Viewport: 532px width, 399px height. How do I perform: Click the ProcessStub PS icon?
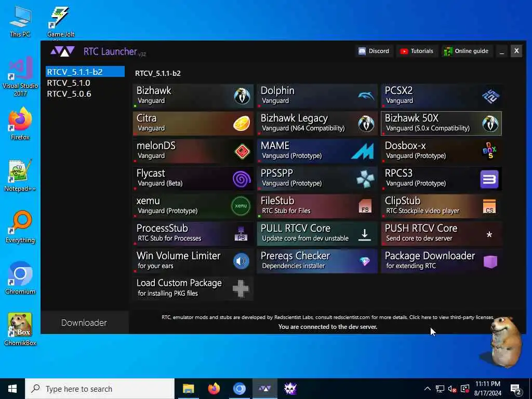241,234
